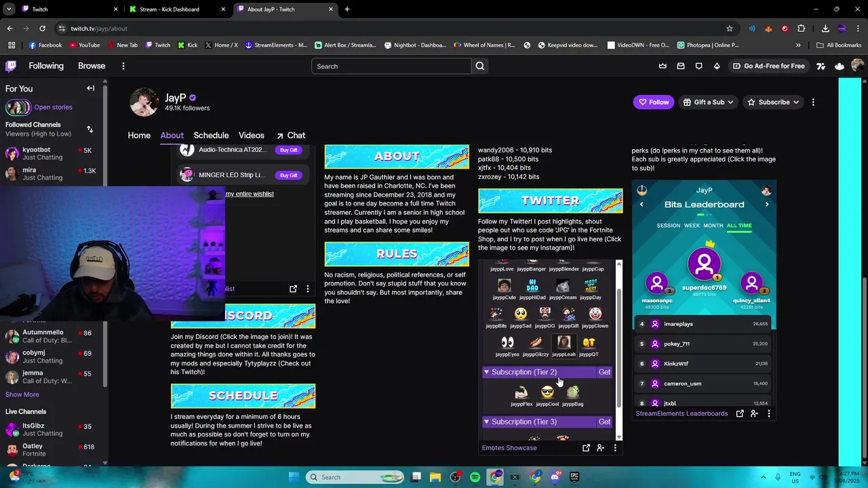Image resolution: width=868 pixels, height=488 pixels.
Task: Open the Get Bits diamond icon
Action: 717,66
